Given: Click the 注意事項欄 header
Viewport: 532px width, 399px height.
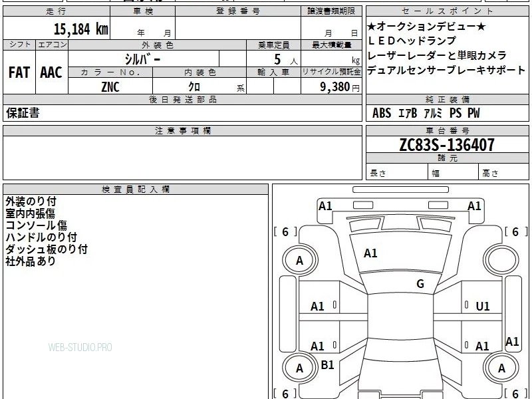Looking at the screenshot, I should tap(182, 131).
